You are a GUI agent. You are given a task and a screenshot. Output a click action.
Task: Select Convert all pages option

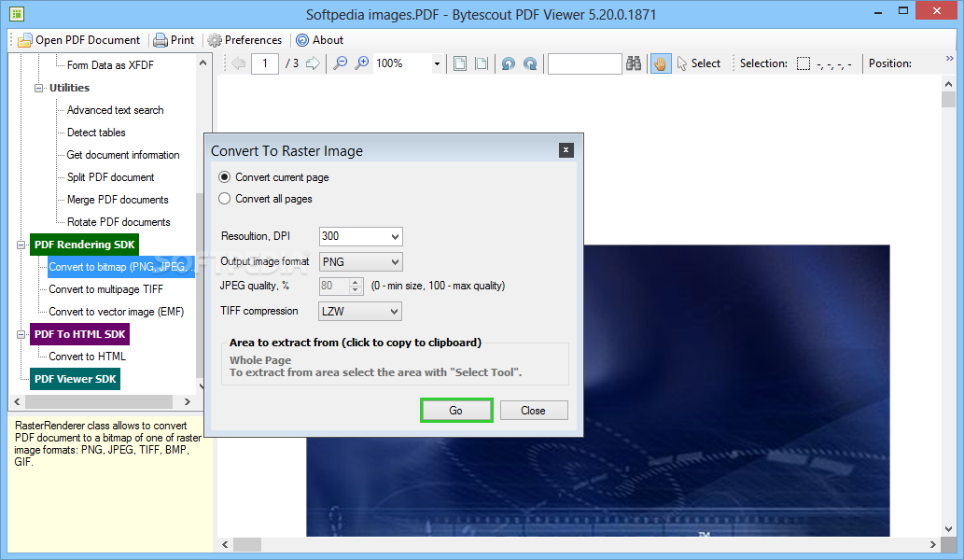[266, 199]
